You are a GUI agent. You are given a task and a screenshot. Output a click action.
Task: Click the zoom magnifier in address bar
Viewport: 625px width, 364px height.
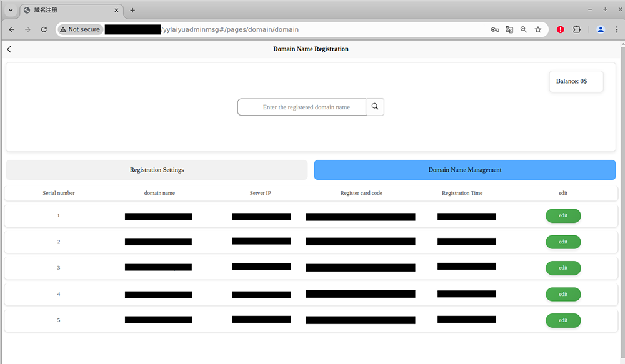[524, 29]
